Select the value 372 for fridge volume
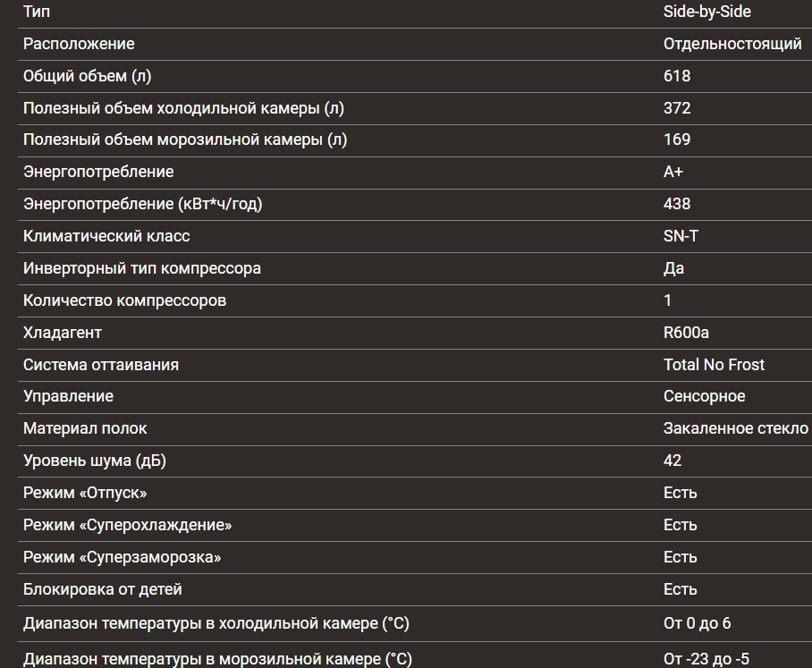 pos(677,108)
